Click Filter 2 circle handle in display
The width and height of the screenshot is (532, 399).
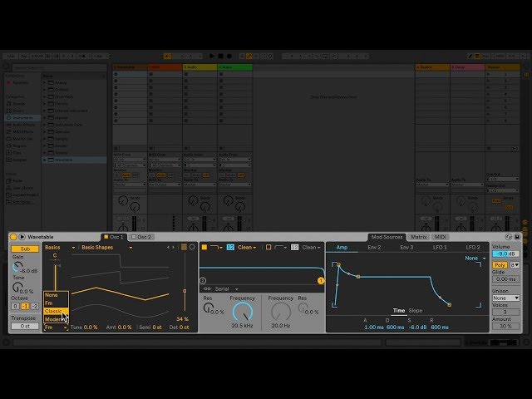(x=203, y=281)
